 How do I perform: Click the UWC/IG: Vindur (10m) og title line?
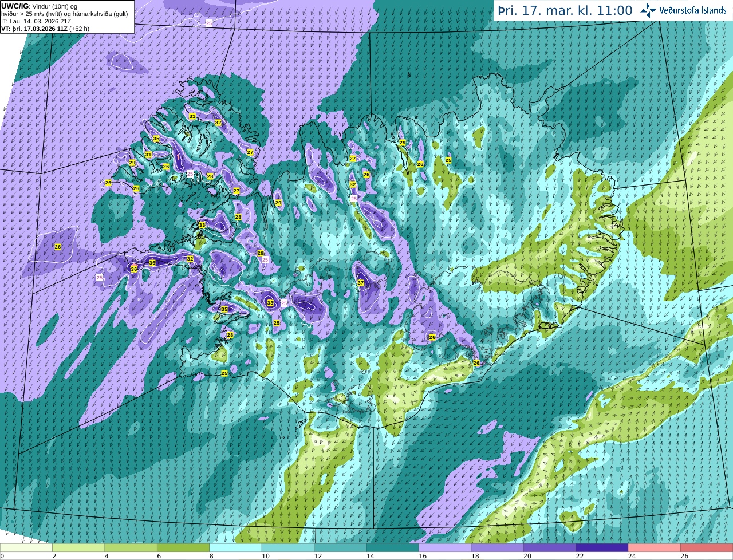pyautogui.click(x=40, y=6)
